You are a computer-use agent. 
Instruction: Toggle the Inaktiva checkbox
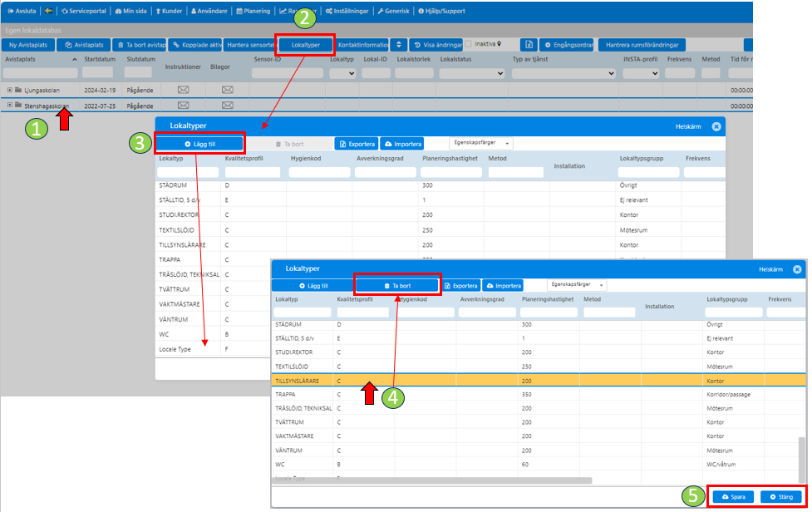pos(469,44)
